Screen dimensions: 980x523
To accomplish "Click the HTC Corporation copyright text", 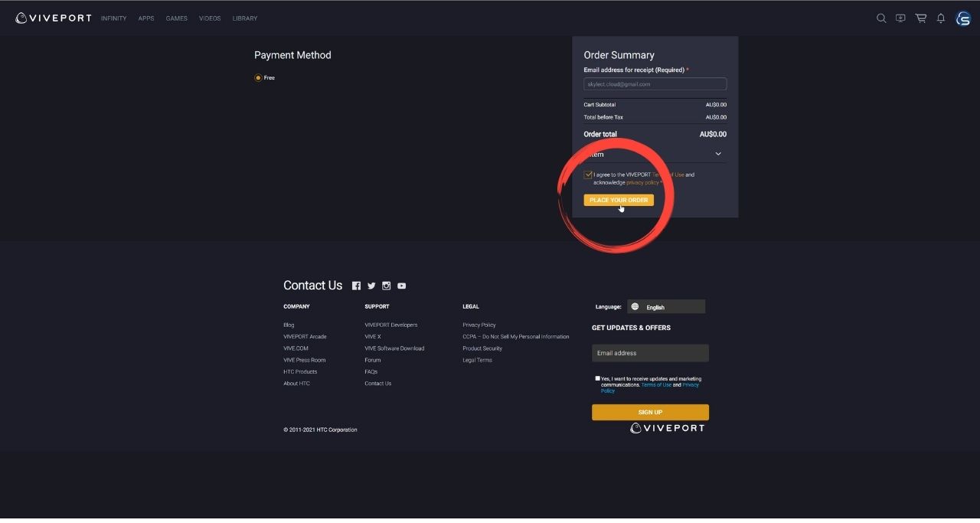I will (x=320, y=430).
